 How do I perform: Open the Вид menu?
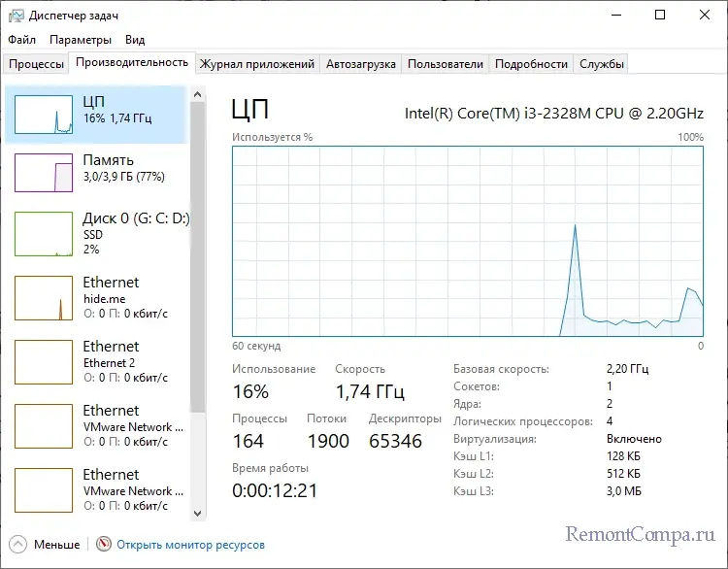135,40
